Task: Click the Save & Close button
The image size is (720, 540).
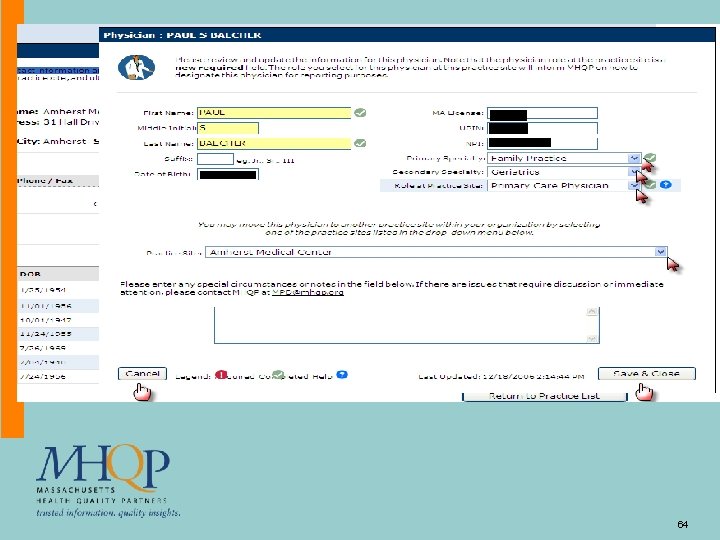Action: click(x=647, y=374)
